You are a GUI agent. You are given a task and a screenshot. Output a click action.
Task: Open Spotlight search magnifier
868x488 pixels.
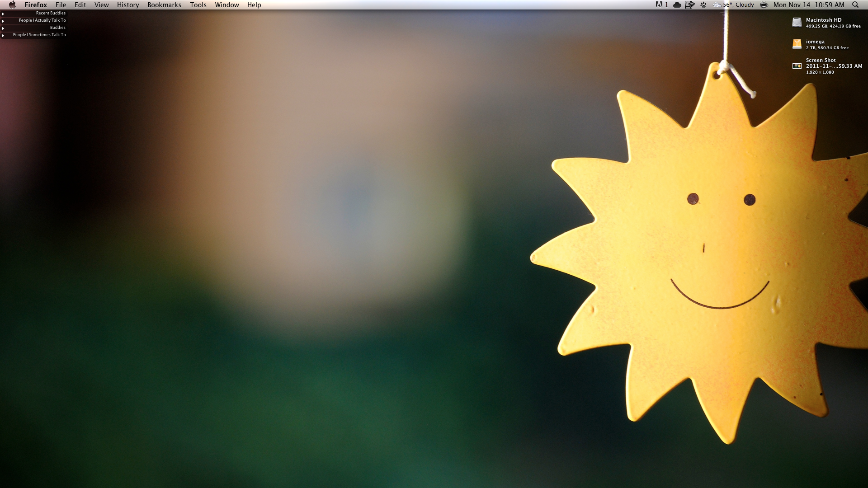(x=855, y=5)
